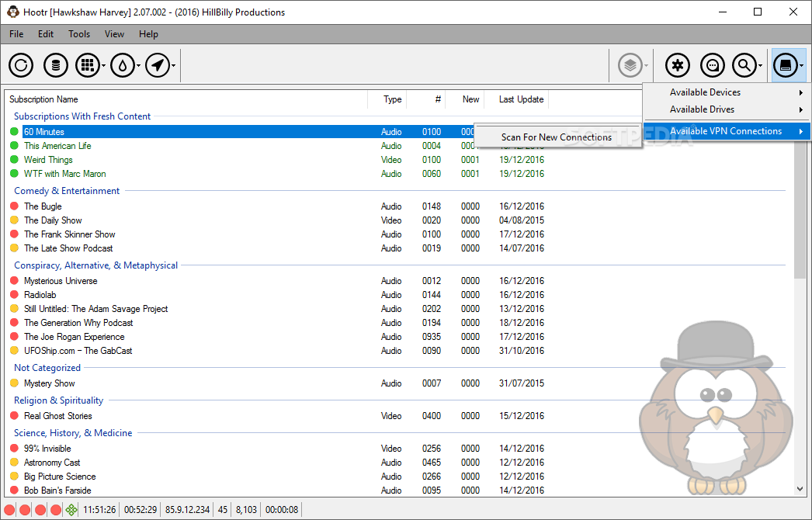This screenshot has height=520, width=812.
Task: Open the Help menu
Action: coord(148,34)
